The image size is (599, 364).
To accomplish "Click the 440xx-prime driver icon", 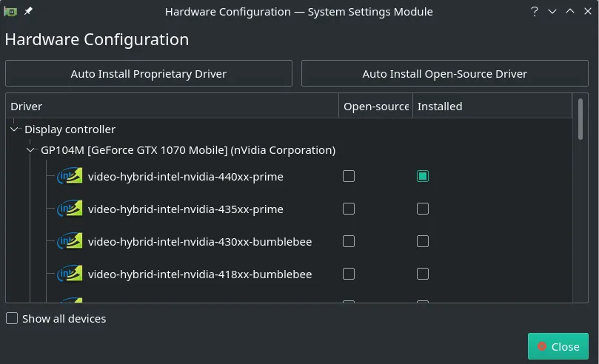I will pyautogui.click(x=70, y=177).
